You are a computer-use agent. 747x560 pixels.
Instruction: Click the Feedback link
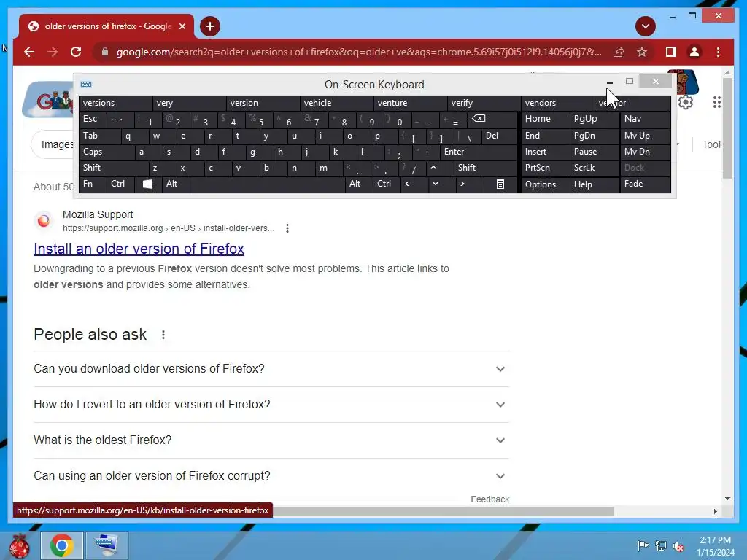[x=489, y=499]
